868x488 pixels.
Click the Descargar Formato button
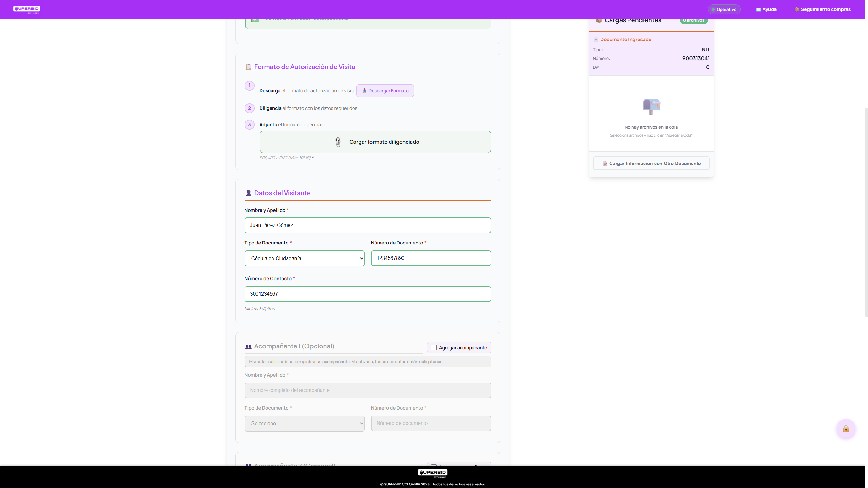[385, 91]
